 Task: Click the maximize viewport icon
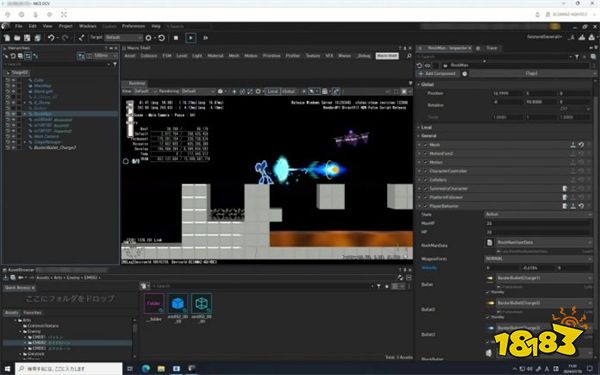click(404, 91)
